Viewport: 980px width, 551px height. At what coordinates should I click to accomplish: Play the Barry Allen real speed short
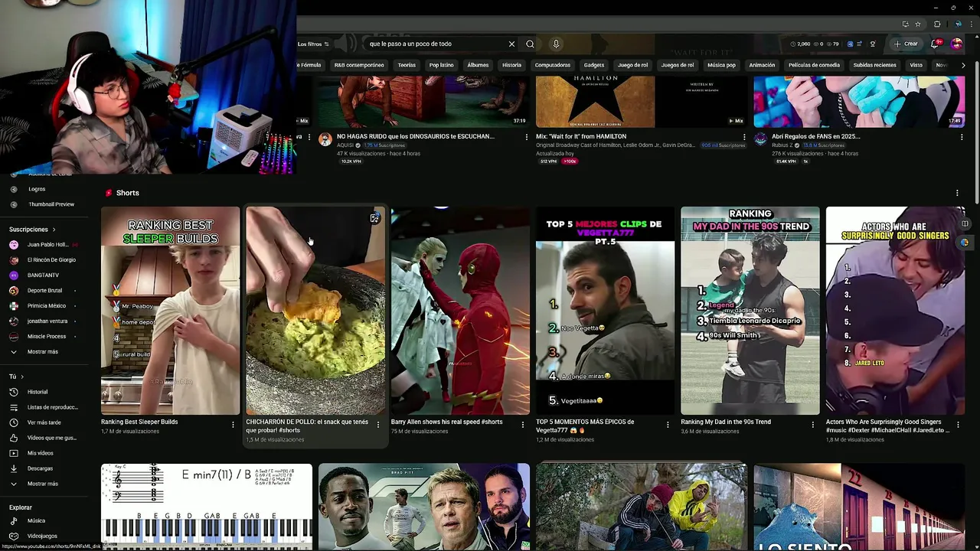[x=460, y=311]
